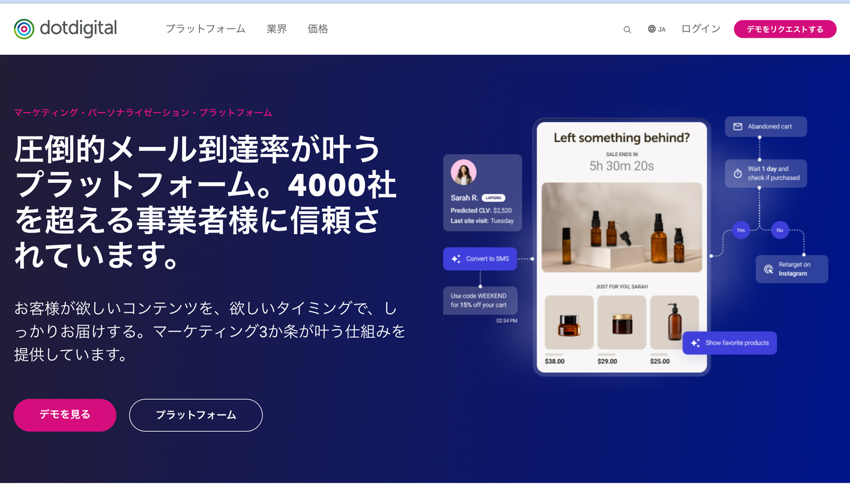Click the デモをリクエストする button
The width and height of the screenshot is (850, 504).
tap(785, 29)
